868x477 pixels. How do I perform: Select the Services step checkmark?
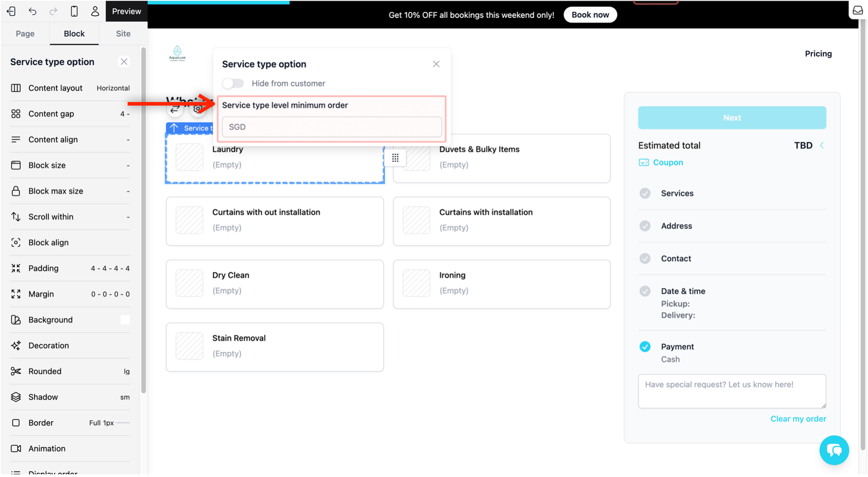[645, 194]
